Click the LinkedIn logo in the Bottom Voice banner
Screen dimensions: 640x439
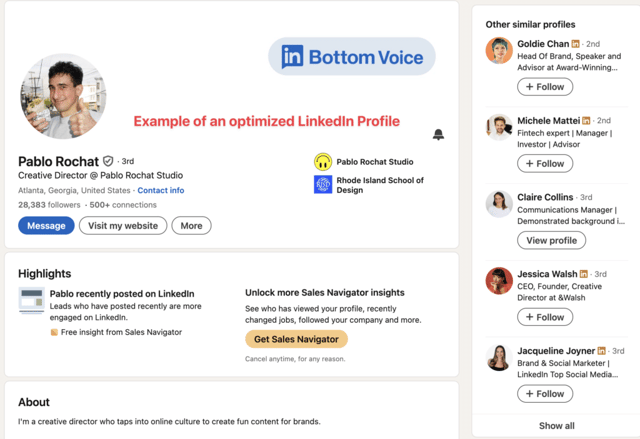pos(292,56)
